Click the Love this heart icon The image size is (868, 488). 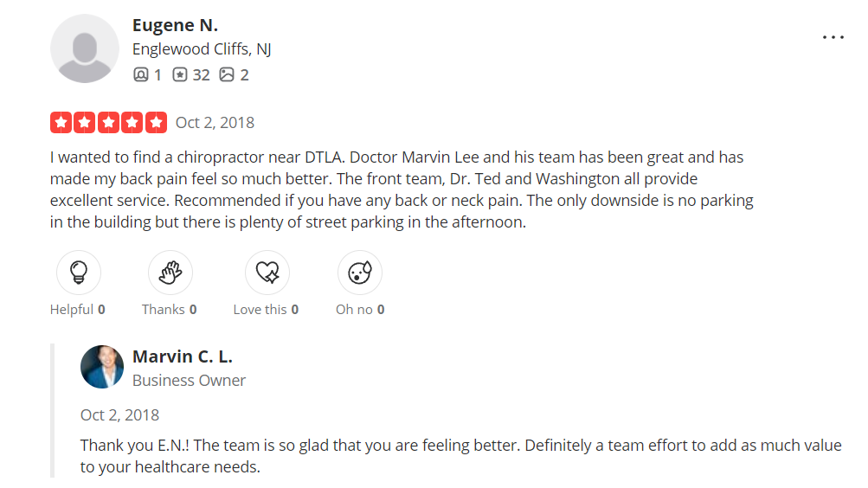tap(267, 273)
